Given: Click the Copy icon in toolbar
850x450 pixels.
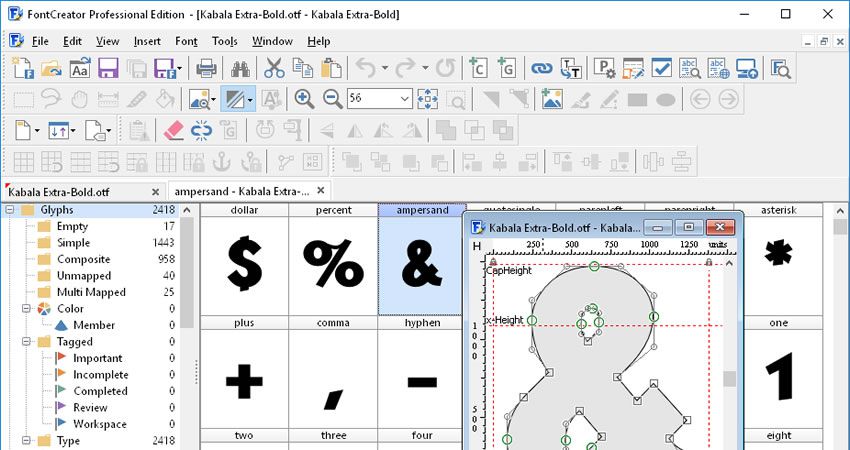Looking at the screenshot, I should coord(302,68).
